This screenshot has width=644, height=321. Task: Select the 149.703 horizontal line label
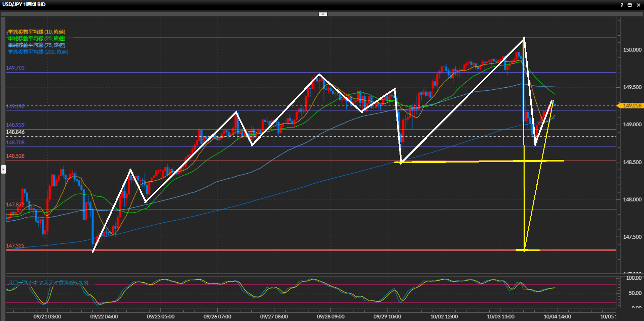coord(15,68)
